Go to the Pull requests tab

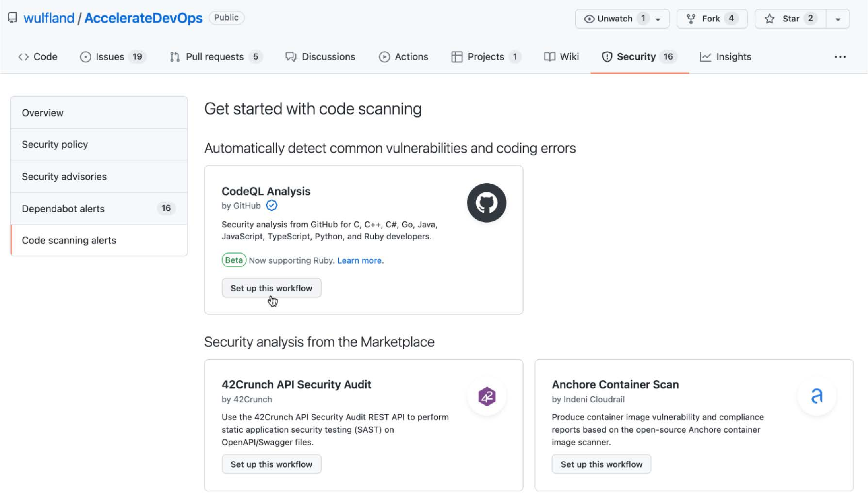pos(216,57)
